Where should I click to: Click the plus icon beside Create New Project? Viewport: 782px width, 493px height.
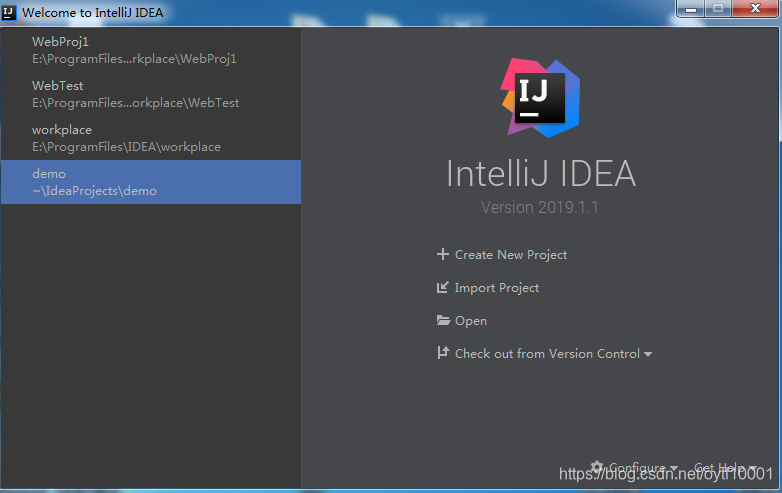pos(442,254)
